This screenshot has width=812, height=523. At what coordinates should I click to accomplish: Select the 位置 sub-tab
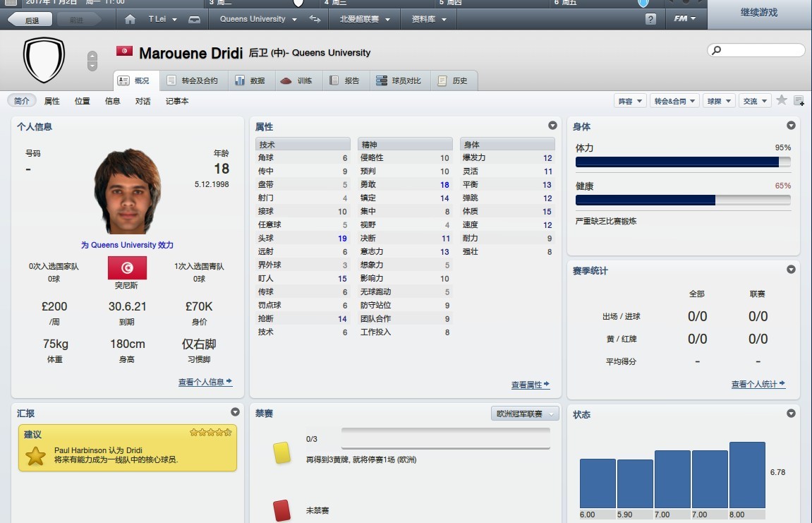[83, 101]
